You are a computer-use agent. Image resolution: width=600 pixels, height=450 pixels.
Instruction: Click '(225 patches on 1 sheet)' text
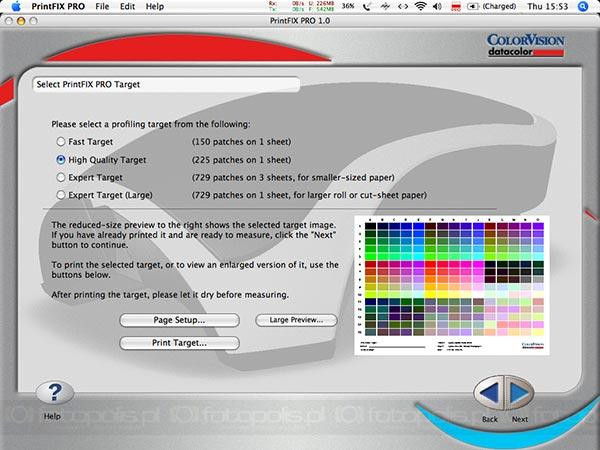tap(241, 160)
